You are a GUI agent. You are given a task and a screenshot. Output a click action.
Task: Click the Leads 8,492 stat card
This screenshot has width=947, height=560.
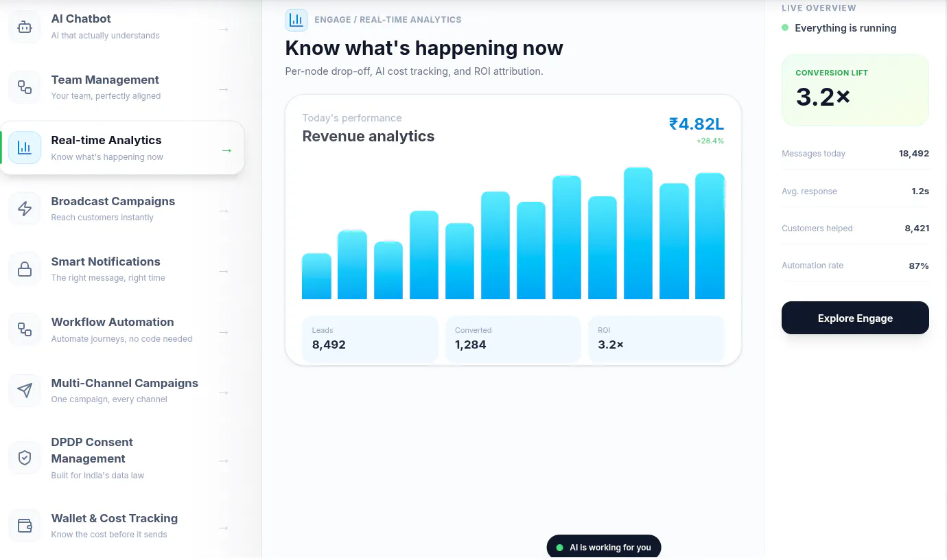tap(370, 339)
